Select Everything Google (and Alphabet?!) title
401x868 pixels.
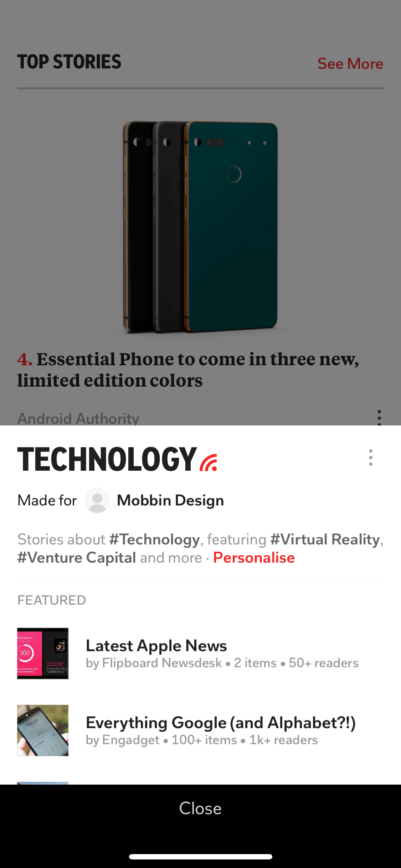coord(221,723)
